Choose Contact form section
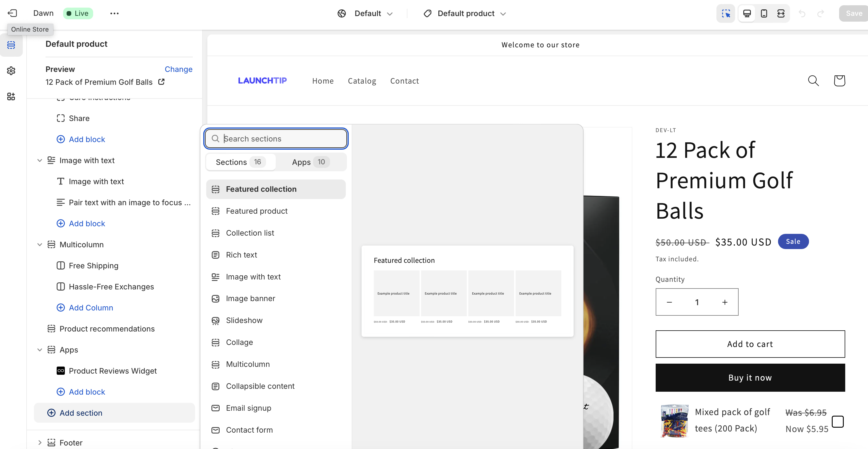This screenshot has width=868, height=449. [x=276, y=430]
